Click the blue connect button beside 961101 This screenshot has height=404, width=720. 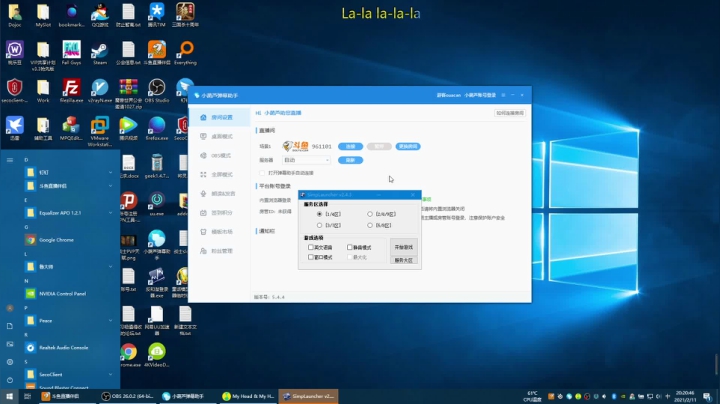point(350,146)
